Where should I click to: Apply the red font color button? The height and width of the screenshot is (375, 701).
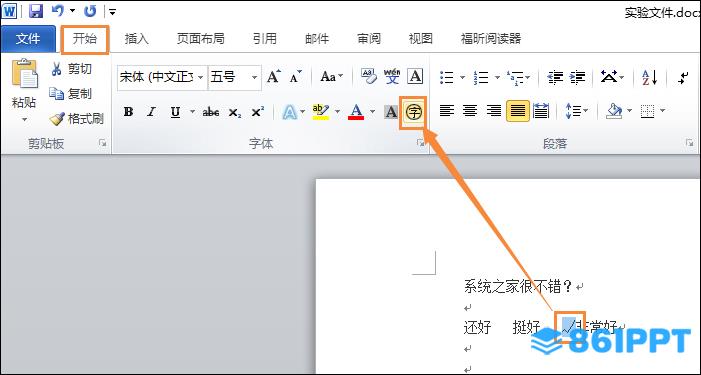(356, 112)
